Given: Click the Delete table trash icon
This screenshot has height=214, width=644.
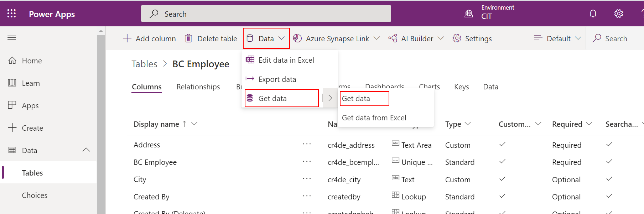Looking at the screenshot, I should (189, 38).
